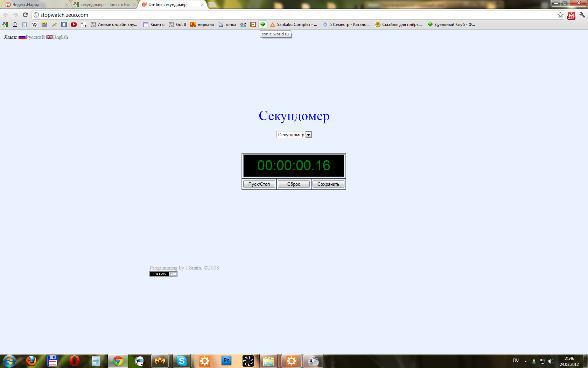The image size is (588, 368).
Task: Open the volume control in tray
Action: click(x=551, y=361)
